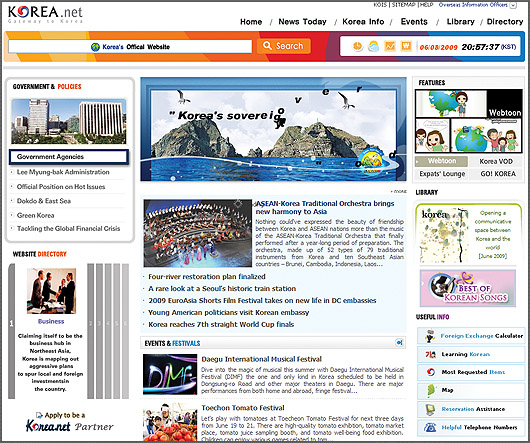Open the Directory menu
This screenshot has width=530, height=443.
505,22
